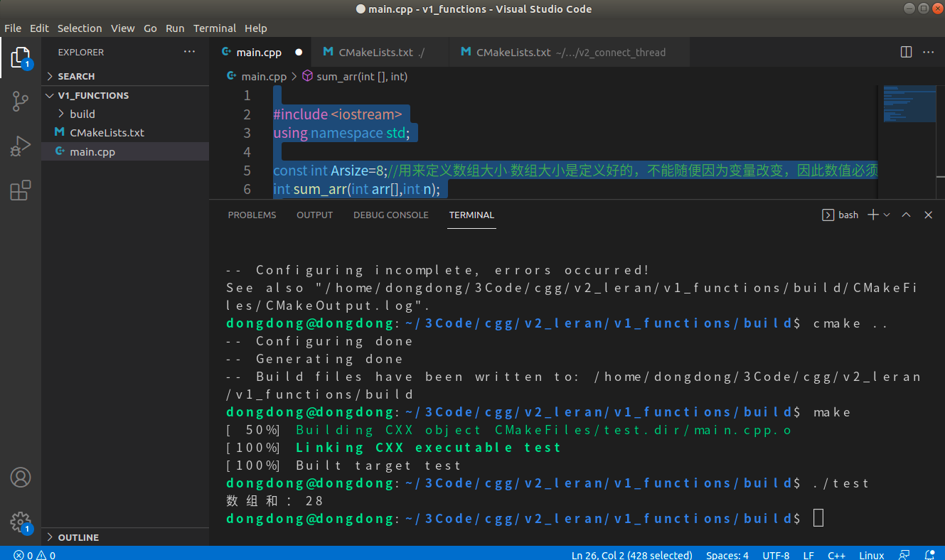
Task: Click the feedback icon in the status bar
Action: pyautogui.click(x=904, y=555)
